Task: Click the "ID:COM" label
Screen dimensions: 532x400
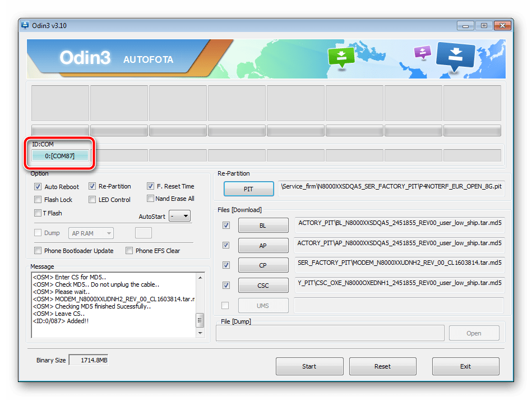Action: [x=43, y=144]
